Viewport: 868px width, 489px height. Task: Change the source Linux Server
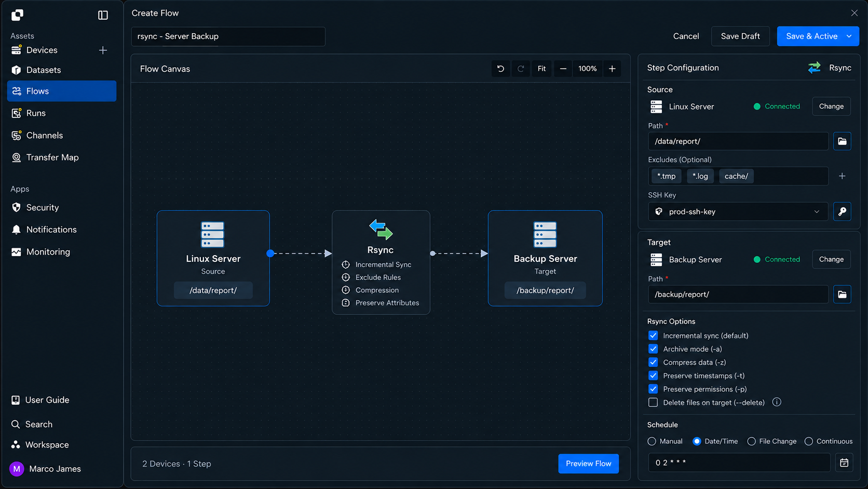coord(831,107)
